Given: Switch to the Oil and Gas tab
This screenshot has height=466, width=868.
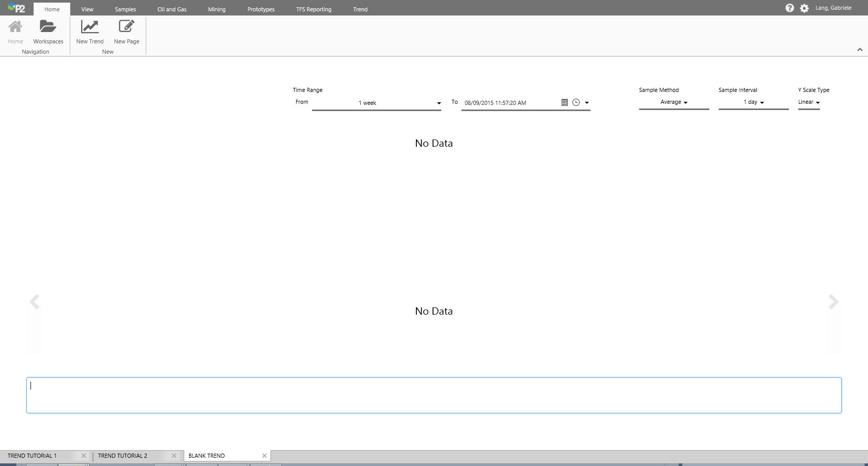Looking at the screenshot, I should (172, 9).
